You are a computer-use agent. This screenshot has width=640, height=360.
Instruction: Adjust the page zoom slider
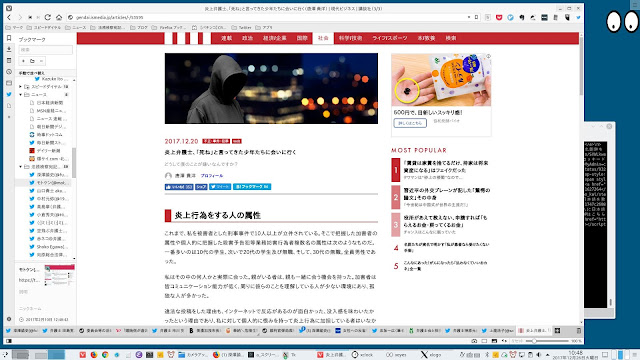tap(547, 341)
